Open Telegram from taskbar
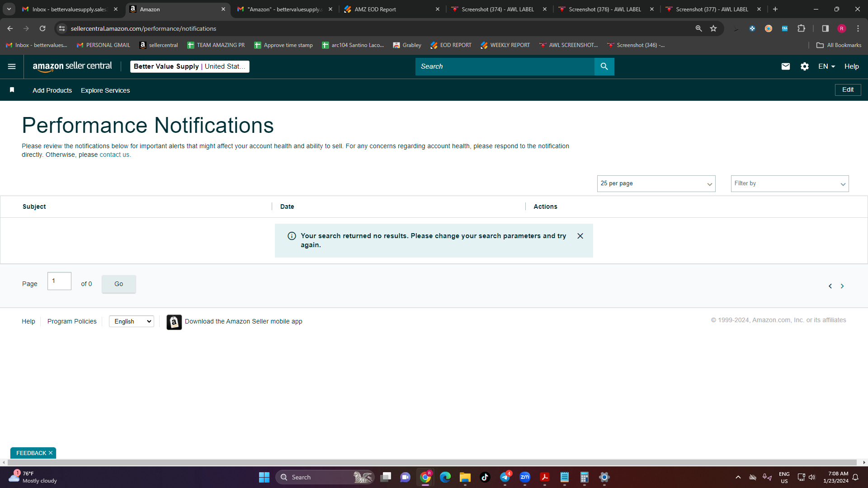The width and height of the screenshot is (868, 488). [505, 477]
